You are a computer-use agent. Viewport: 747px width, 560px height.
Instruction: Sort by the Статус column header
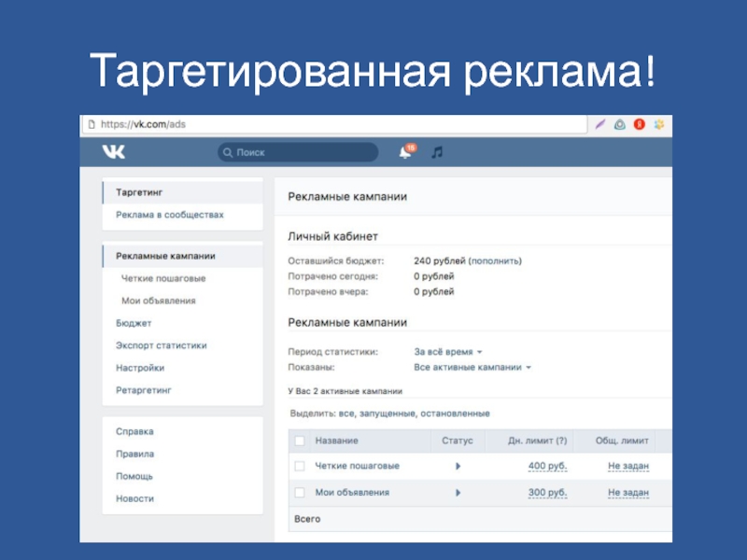click(458, 441)
